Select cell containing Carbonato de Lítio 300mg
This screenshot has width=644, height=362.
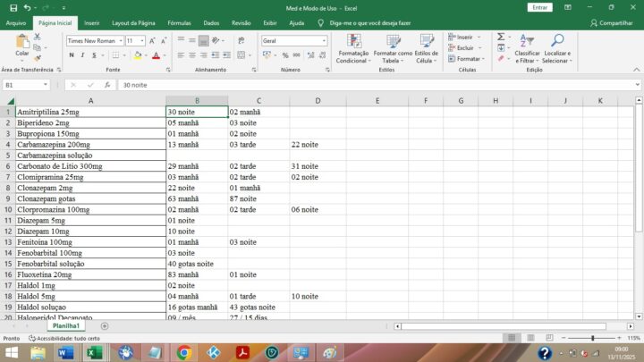click(89, 166)
